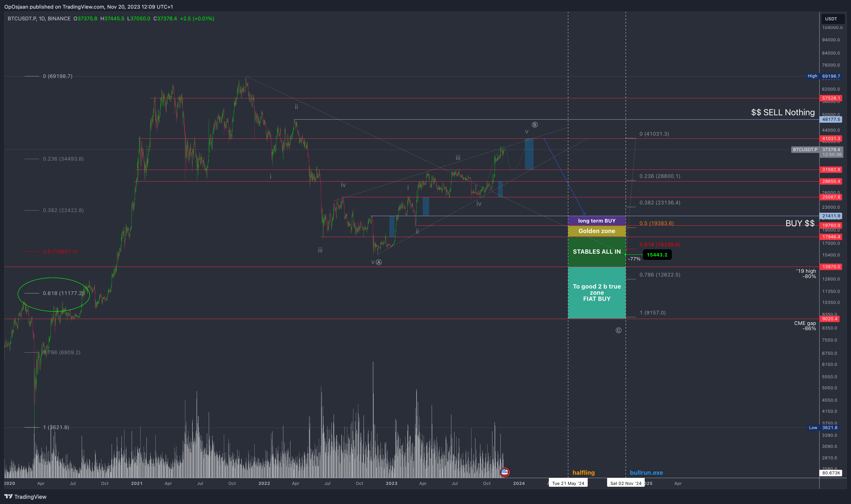Click the 2022 year label on time axis
Screen dimensions: 851x504
(264, 483)
